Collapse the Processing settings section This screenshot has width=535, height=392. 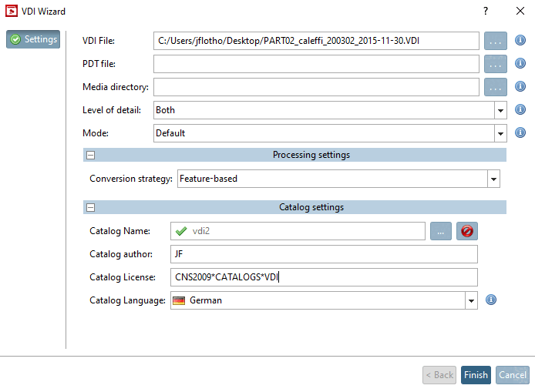(x=90, y=155)
